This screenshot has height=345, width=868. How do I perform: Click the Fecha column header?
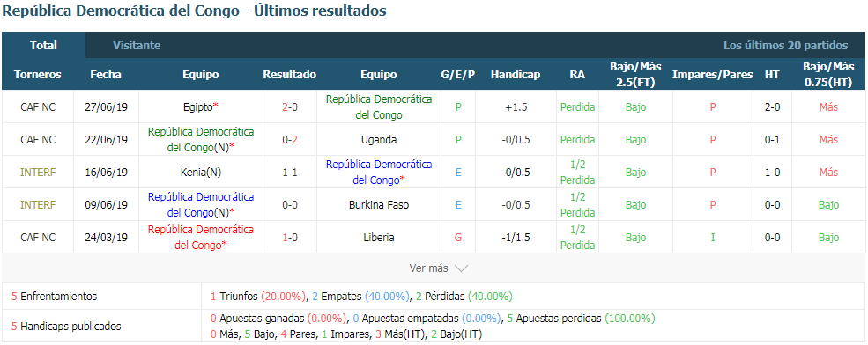[106, 75]
